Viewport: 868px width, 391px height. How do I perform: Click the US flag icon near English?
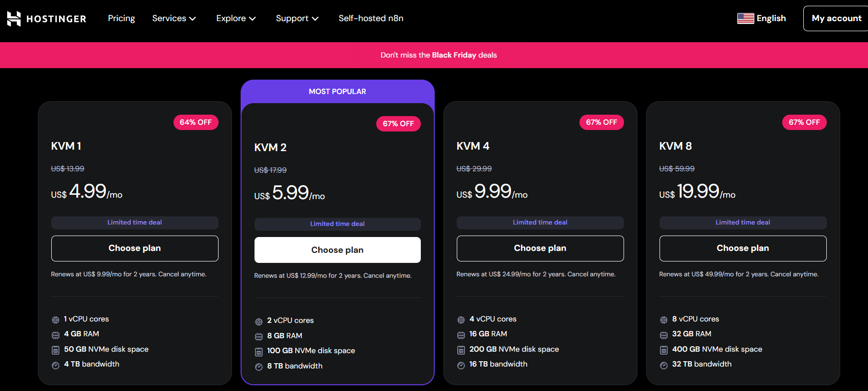pyautogui.click(x=745, y=18)
